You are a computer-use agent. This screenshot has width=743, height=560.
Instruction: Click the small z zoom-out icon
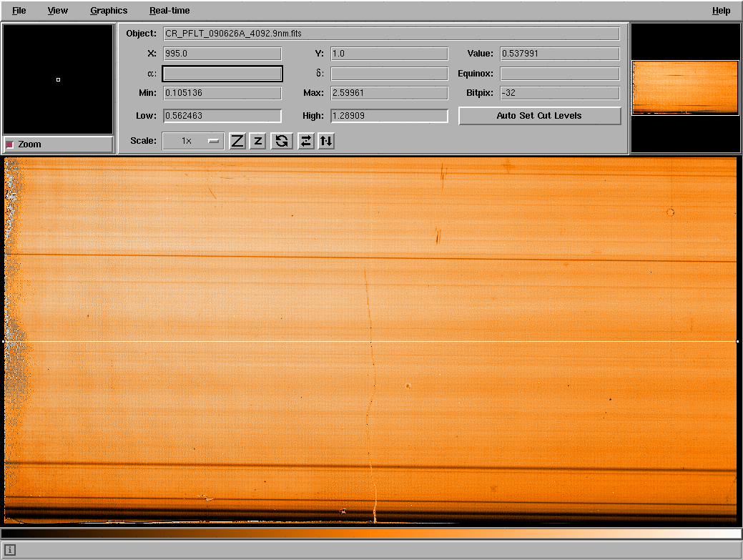[258, 141]
